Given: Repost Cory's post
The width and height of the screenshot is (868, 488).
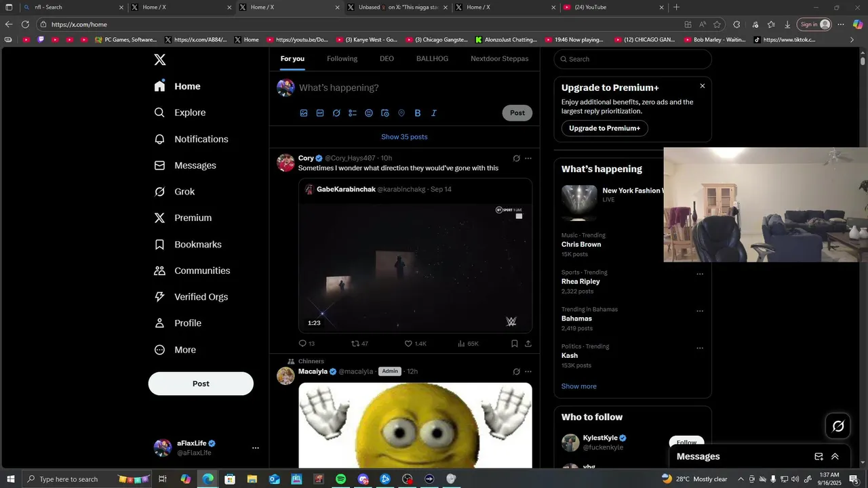Looking at the screenshot, I should (359, 344).
